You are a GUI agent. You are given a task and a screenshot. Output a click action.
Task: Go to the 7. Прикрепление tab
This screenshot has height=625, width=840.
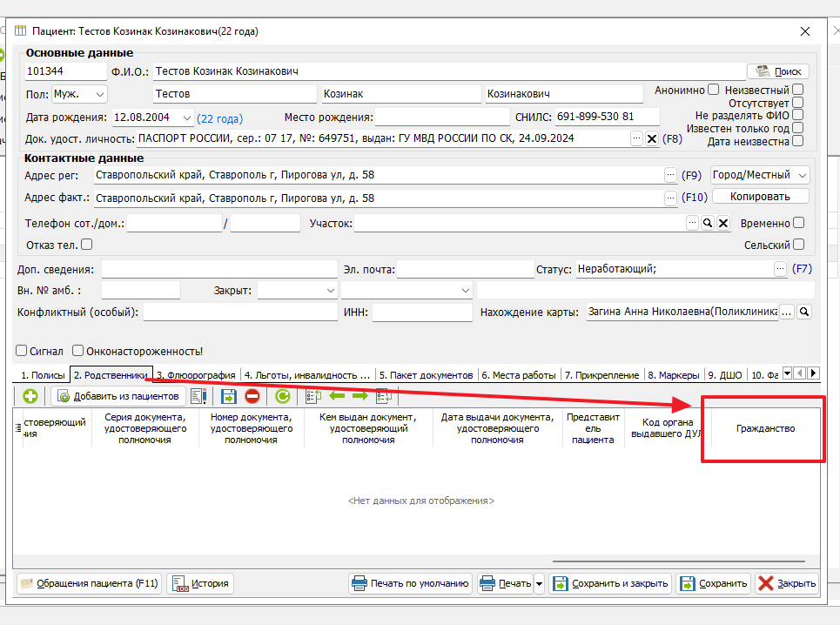602,375
